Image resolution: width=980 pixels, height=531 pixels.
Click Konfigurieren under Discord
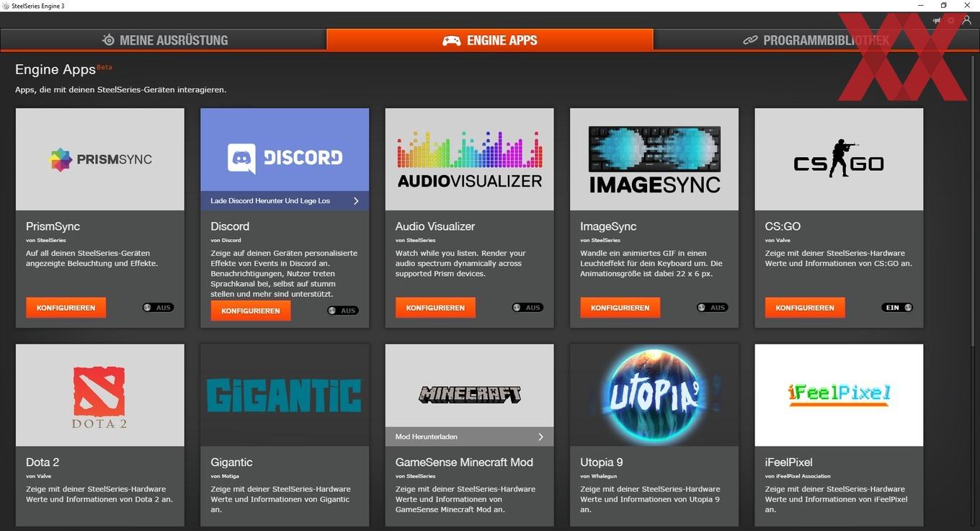click(x=251, y=311)
